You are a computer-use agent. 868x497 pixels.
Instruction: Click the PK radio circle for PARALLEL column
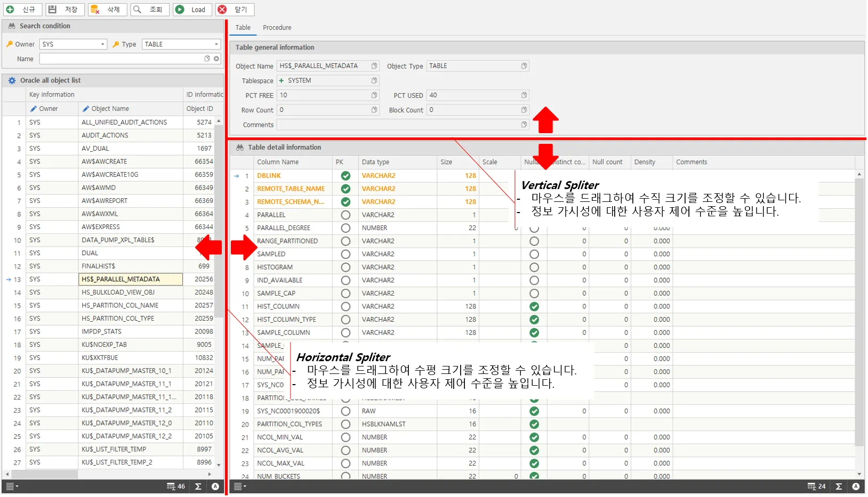[345, 215]
